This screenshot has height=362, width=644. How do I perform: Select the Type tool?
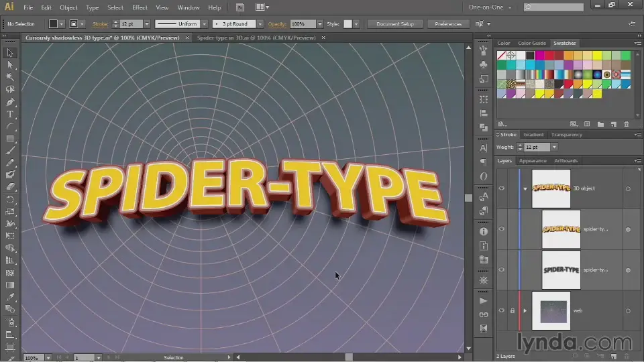pyautogui.click(x=10, y=114)
